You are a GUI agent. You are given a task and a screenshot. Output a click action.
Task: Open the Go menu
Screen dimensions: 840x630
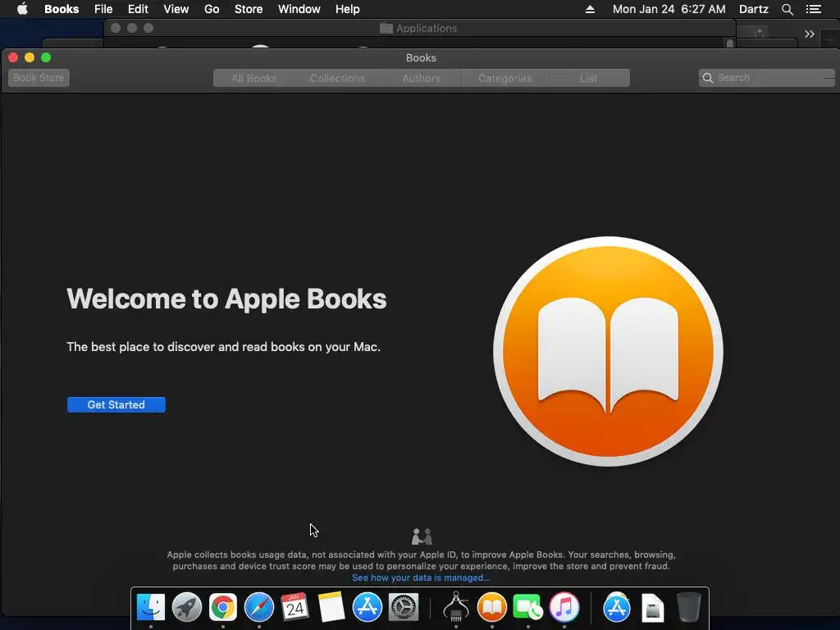pyautogui.click(x=212, y=9)
